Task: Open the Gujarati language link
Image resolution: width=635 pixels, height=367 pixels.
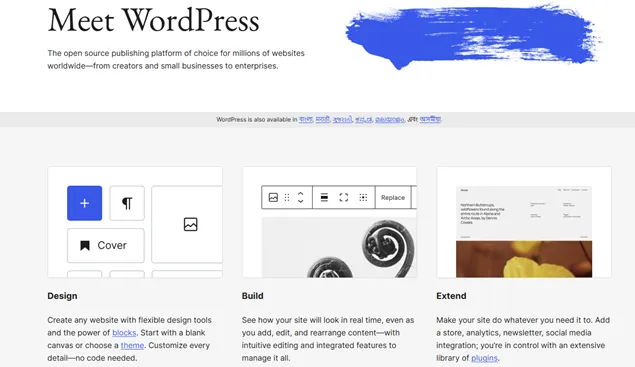Action: (x=343, y=119)
